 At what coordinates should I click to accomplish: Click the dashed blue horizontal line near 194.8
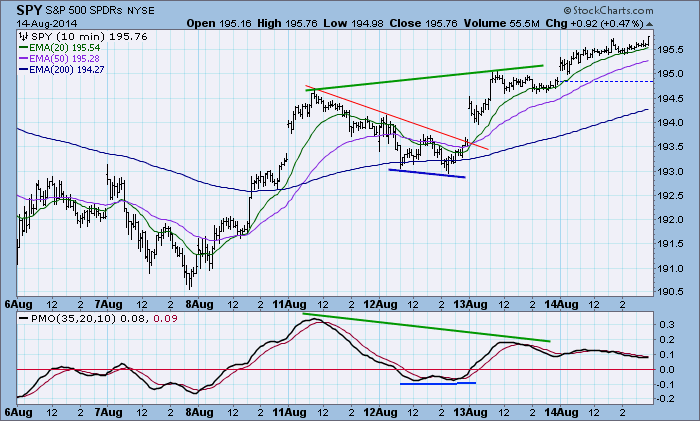(x=609, y=81)
